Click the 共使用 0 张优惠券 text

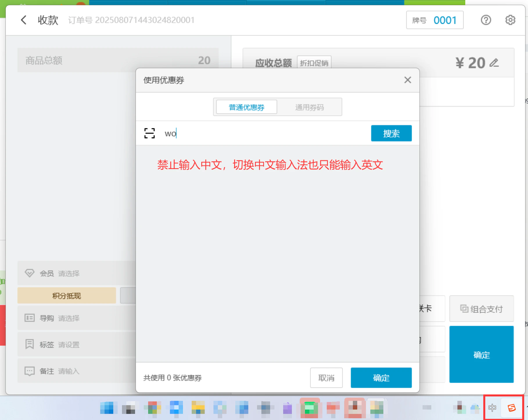[x=173, y=378]
